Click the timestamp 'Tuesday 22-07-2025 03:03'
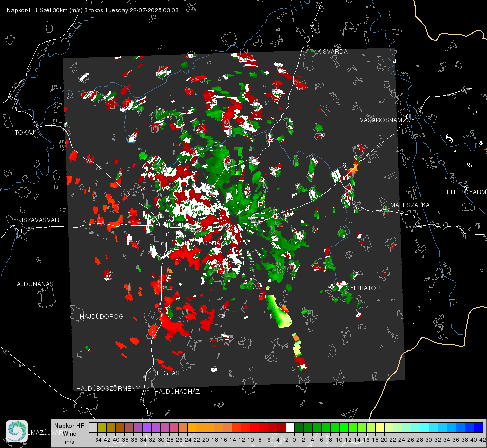 142,10
